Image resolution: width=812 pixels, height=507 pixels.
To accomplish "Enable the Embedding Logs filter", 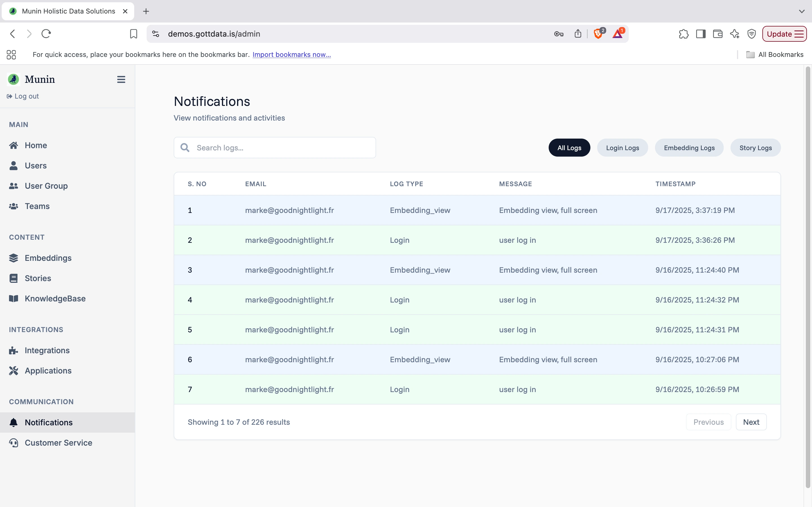I will tap(689, 148).
